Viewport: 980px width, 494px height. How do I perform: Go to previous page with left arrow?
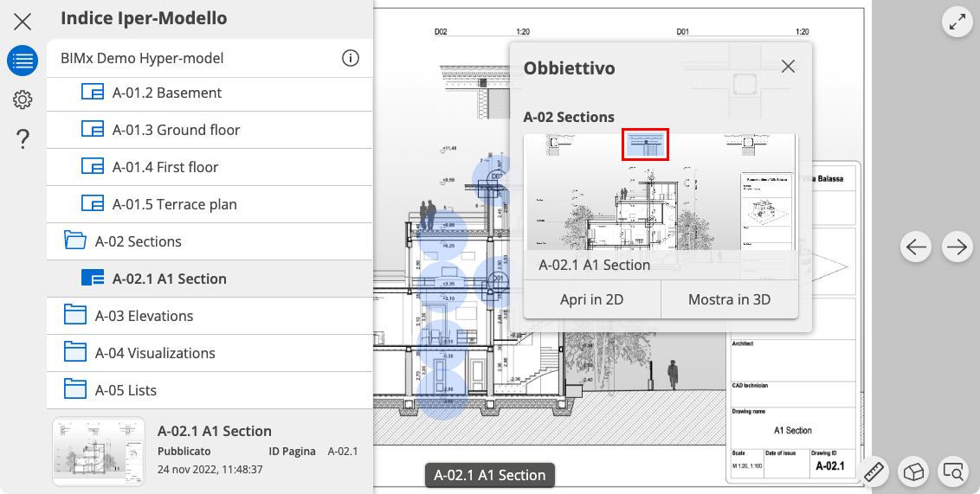[916, 247]
